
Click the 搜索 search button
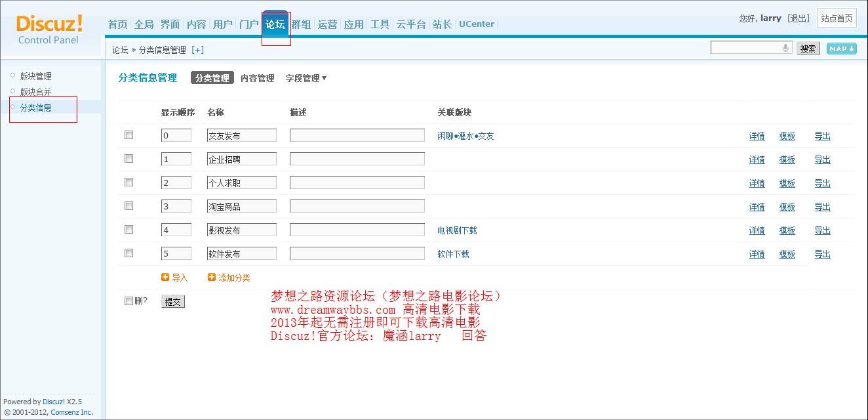click(808, 49)
